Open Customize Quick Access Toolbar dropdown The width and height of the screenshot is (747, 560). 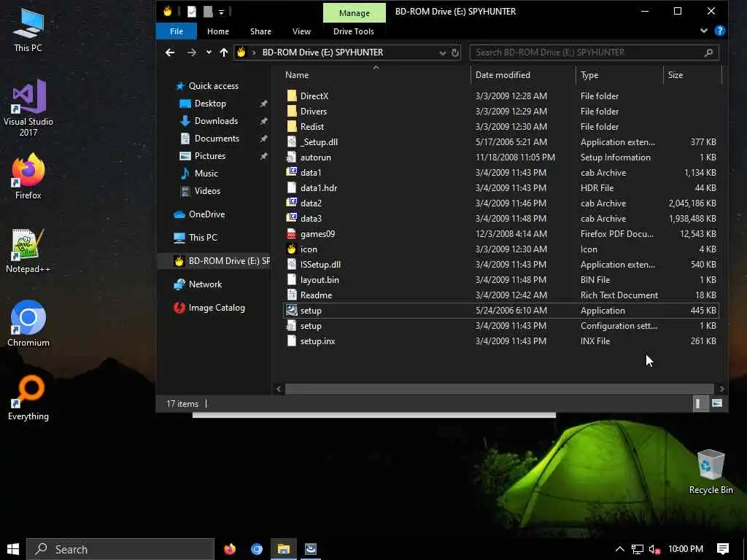coord(222,12)
